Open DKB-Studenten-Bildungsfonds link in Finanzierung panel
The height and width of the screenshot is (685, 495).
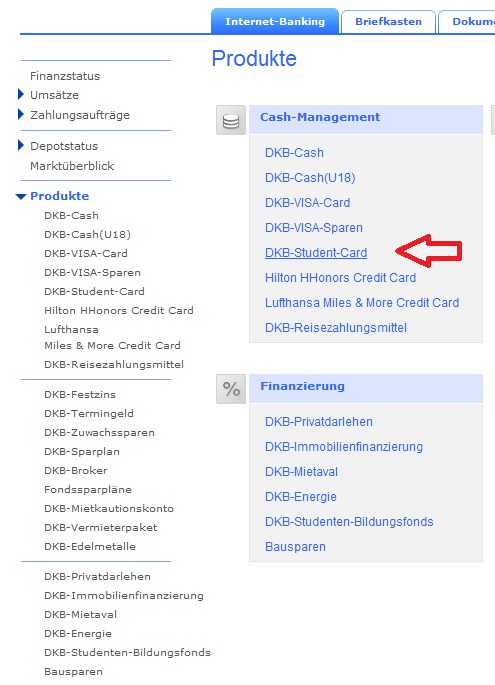(x=349, y=522)
